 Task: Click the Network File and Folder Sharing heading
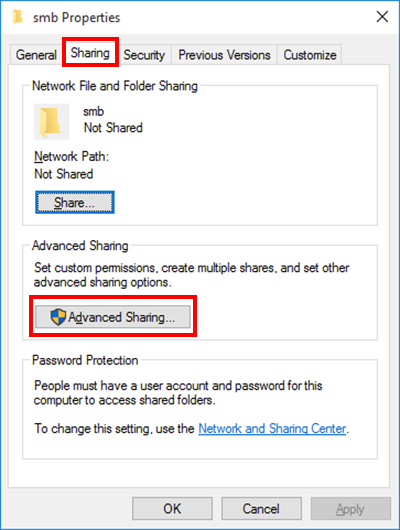pyautogui.click(x=115, y=86)
